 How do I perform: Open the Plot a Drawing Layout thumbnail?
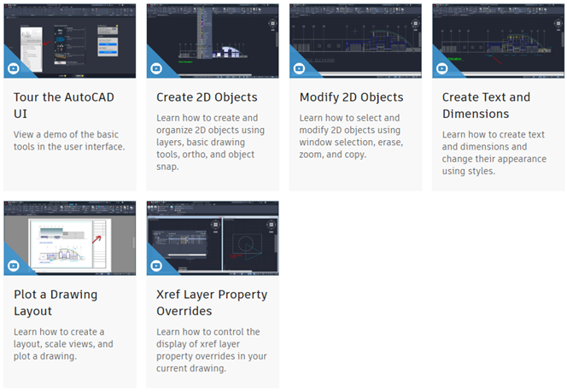click(70, 238)
